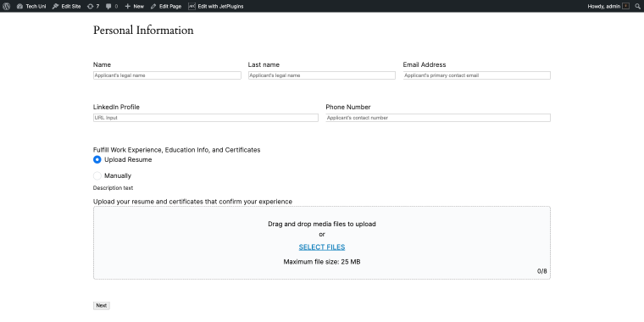Open the WordPress logo menu

(x=6, y=6)
